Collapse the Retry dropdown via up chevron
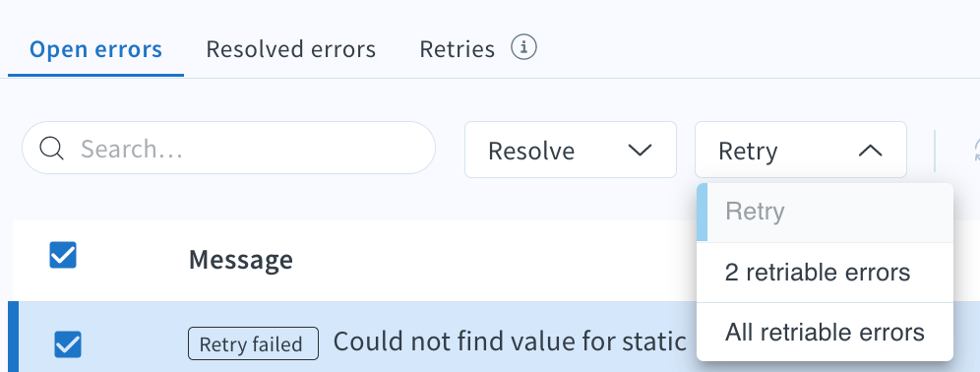The width and height of the screenshot is (980, 372). click(870, 150)
